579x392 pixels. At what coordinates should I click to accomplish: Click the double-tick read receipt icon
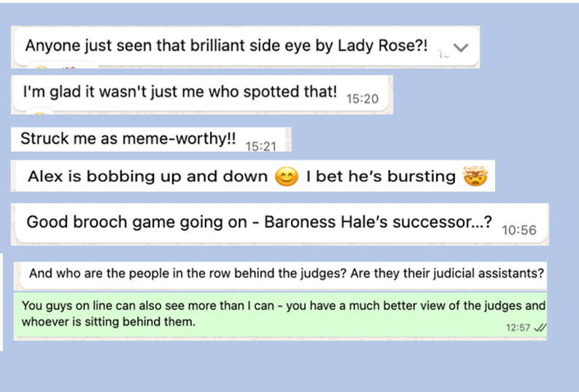point(540,329)
